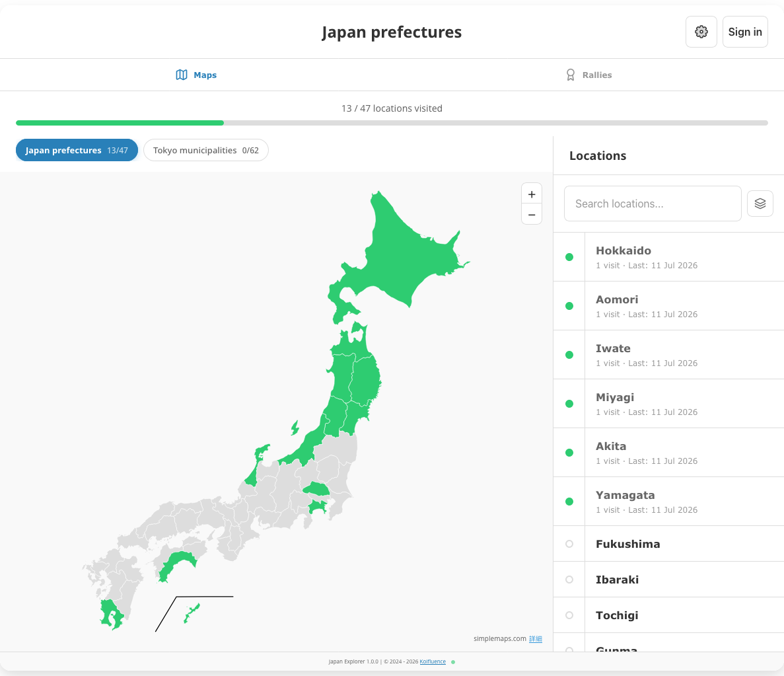Screen dimensions: 784x676
Task: Click the Sign in button
Action: point(745,32)
